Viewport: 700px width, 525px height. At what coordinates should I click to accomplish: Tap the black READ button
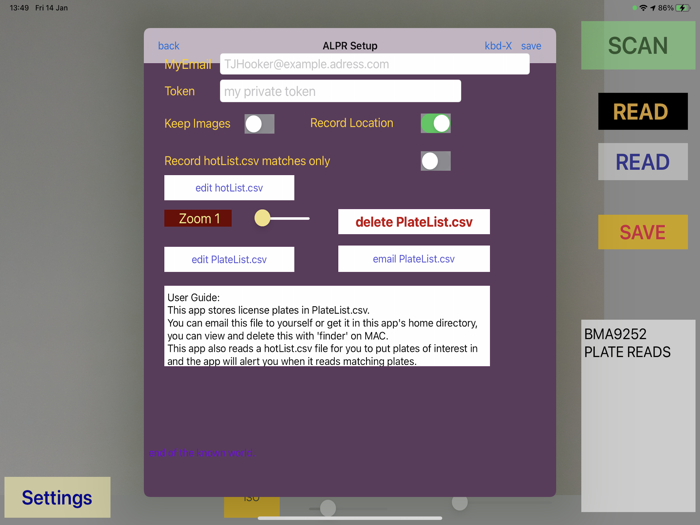click(x=643, y=112)
